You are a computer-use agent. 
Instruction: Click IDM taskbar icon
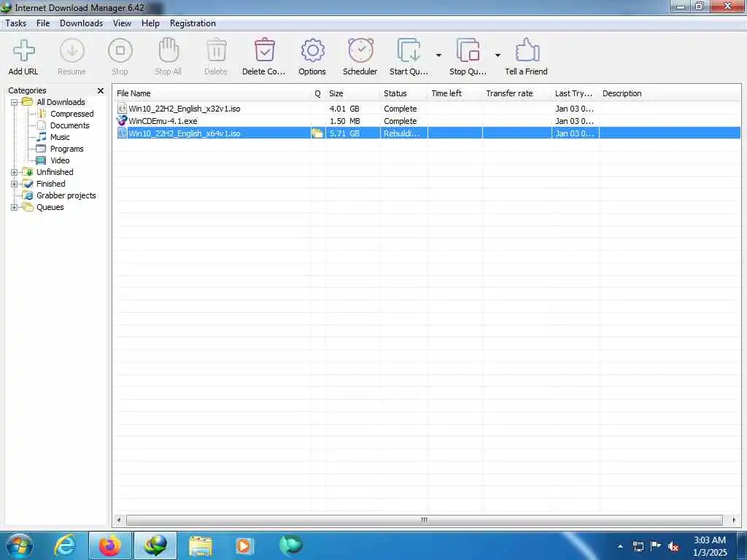[155, 545]
